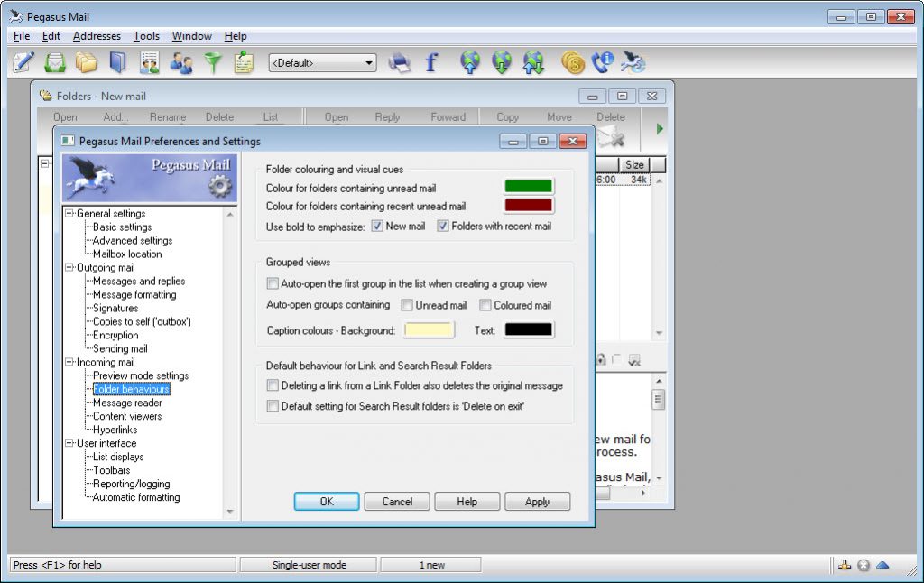
Task: Open distribution lists icon in main toolbar
Action: coord(150,62)
